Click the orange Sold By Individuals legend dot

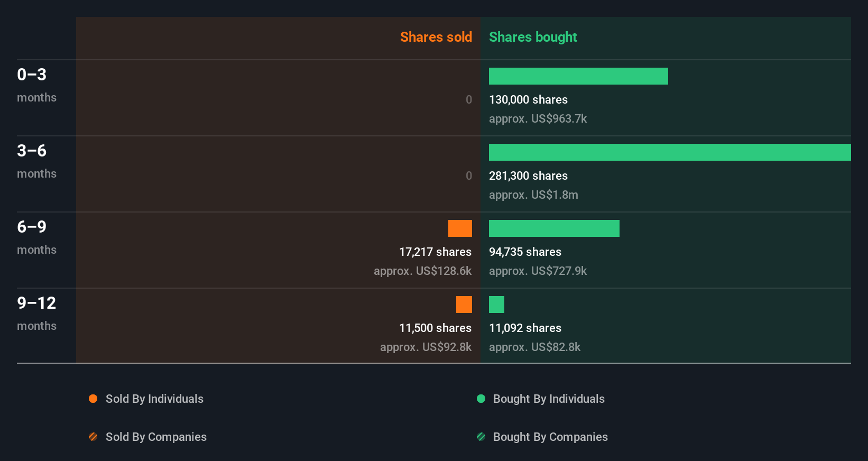tap(93, 399)
